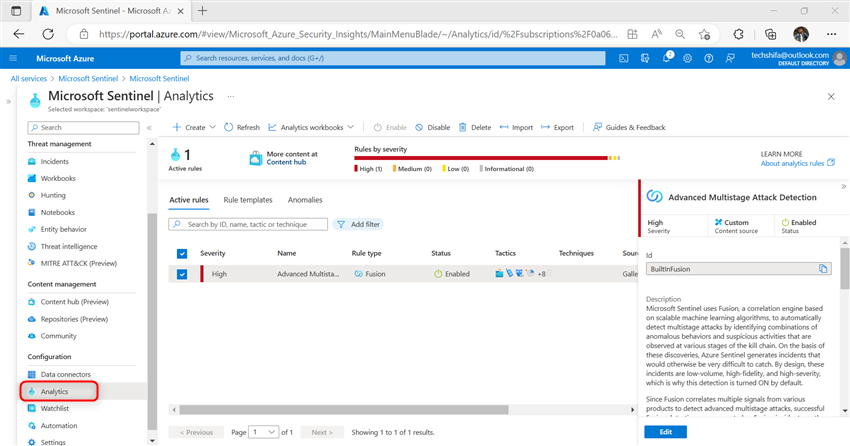Open the directories and subscriptions filter icon

click(x=645, y=58)
